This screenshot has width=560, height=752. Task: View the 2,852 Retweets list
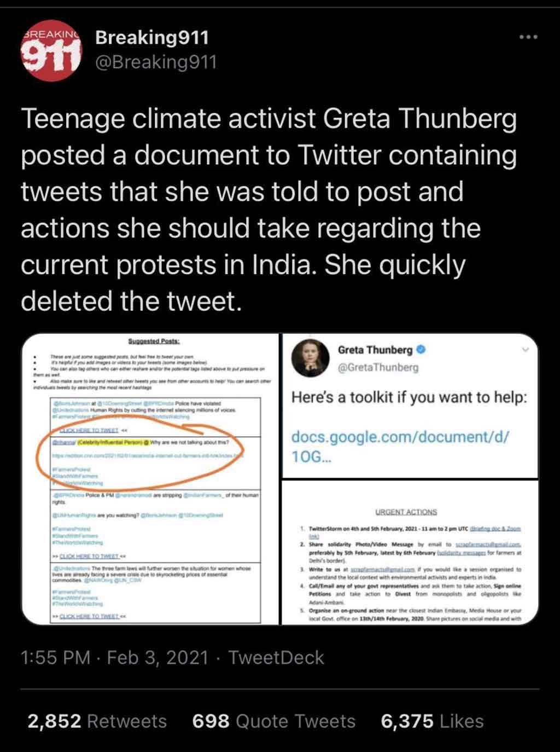click(x=97, y=721)
